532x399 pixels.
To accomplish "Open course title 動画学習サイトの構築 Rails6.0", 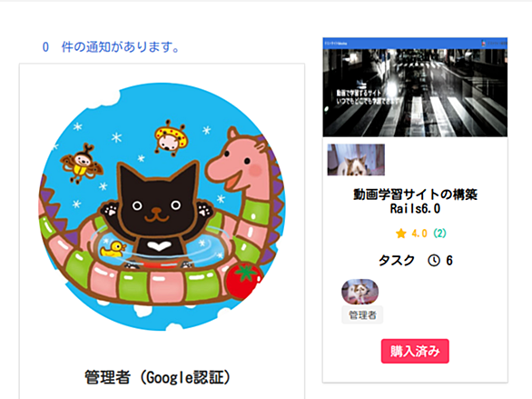I will pyautogui.click(x=415, y=202).
